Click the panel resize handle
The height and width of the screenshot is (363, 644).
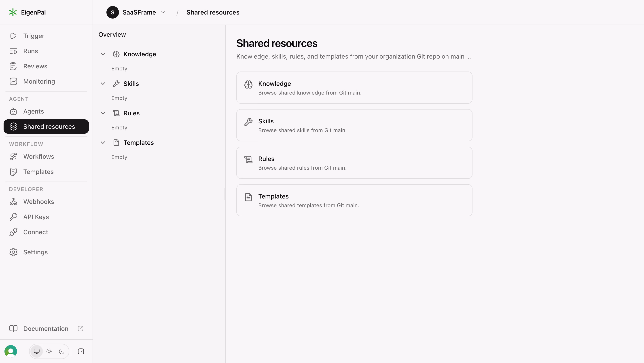click(x=225, y=194)
